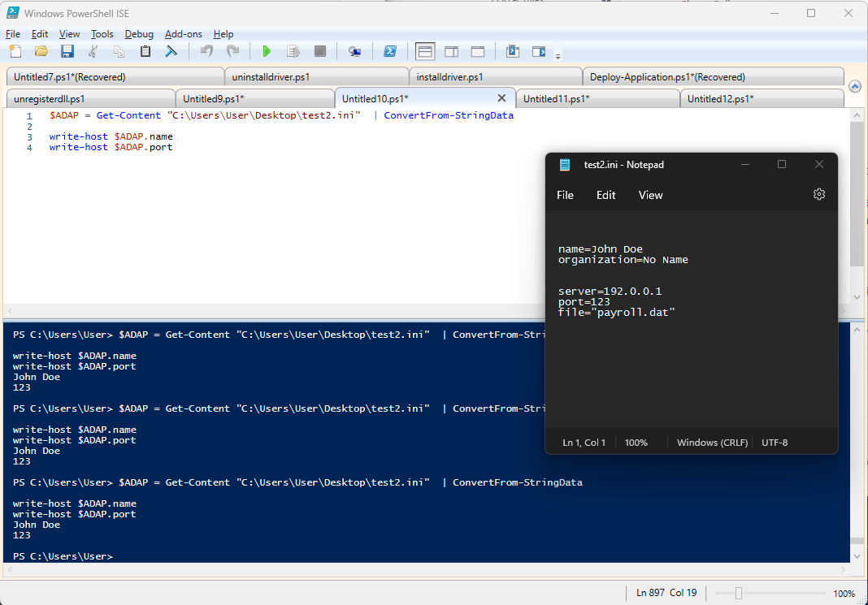Toggle the command add-on pane

point(539,51)
